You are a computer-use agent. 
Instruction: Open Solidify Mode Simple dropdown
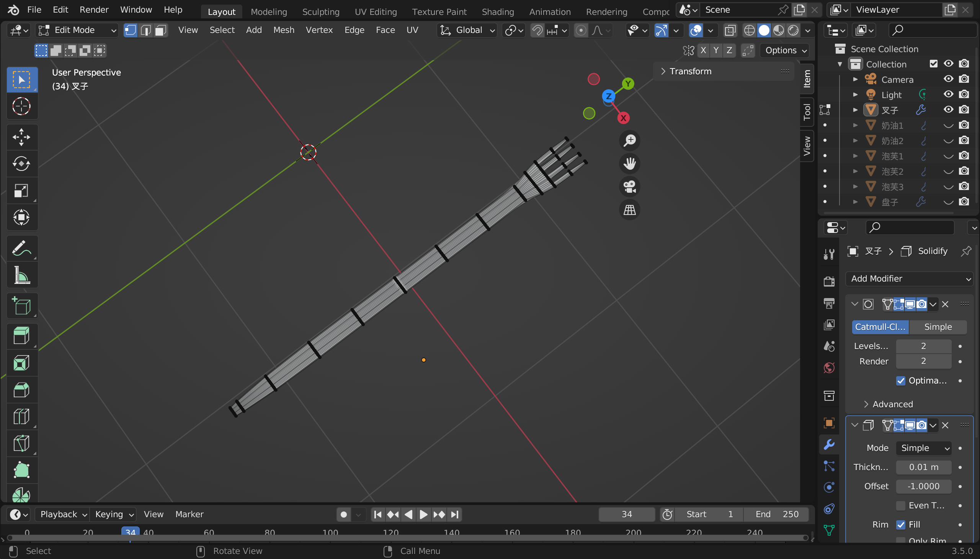923,448
